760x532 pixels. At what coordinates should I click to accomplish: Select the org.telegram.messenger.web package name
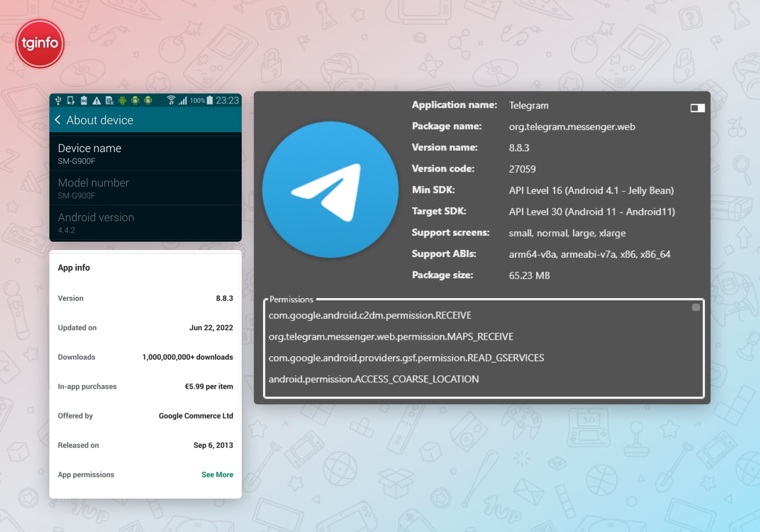pyautogui.click(x=572, y=126)
